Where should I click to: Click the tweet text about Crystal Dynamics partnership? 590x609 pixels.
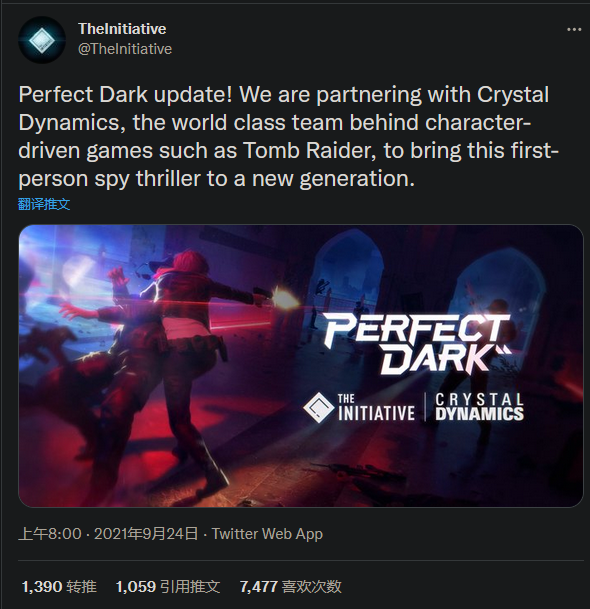(x=288, y=137)
